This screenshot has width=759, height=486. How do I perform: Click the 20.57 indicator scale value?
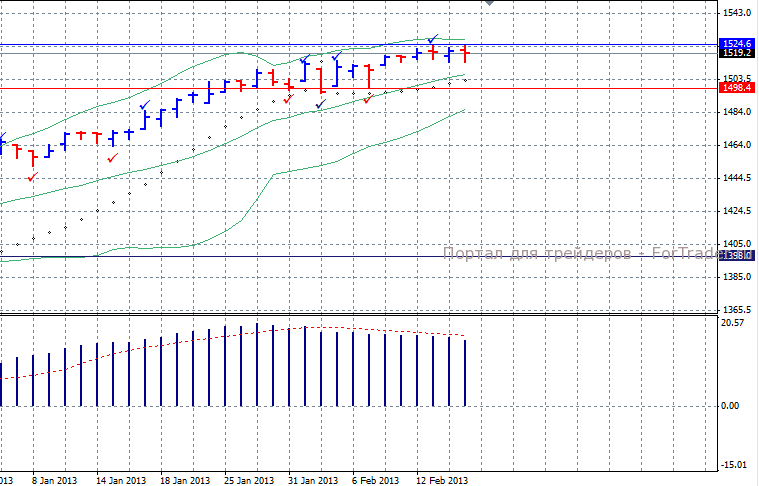coord(732,323)
